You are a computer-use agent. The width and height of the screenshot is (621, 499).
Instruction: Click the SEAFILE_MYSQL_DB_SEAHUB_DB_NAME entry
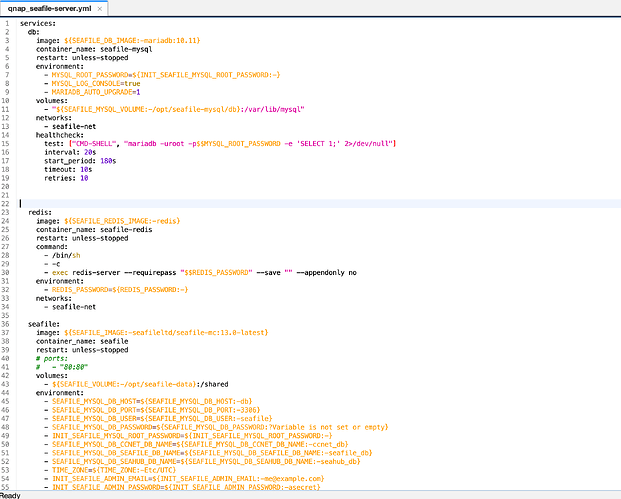(x=206, y=461)
